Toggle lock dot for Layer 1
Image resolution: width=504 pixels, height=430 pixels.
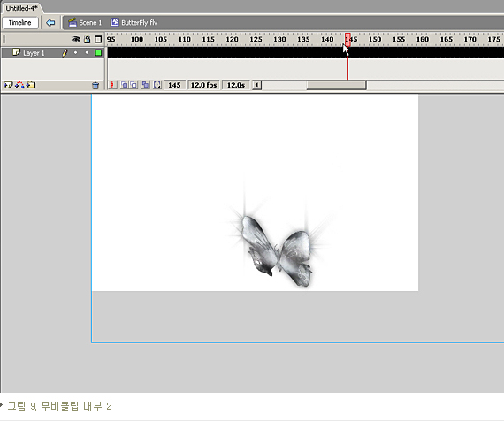pos(87,53)
